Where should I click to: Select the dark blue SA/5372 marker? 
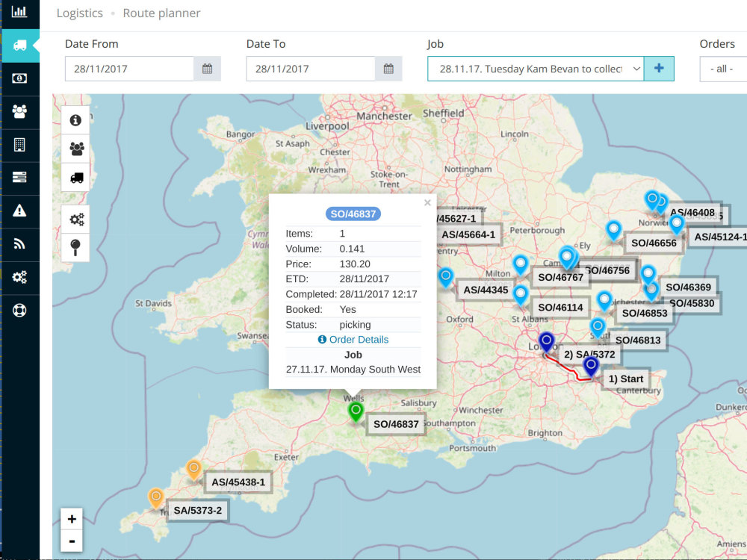[x=547, y=343]
